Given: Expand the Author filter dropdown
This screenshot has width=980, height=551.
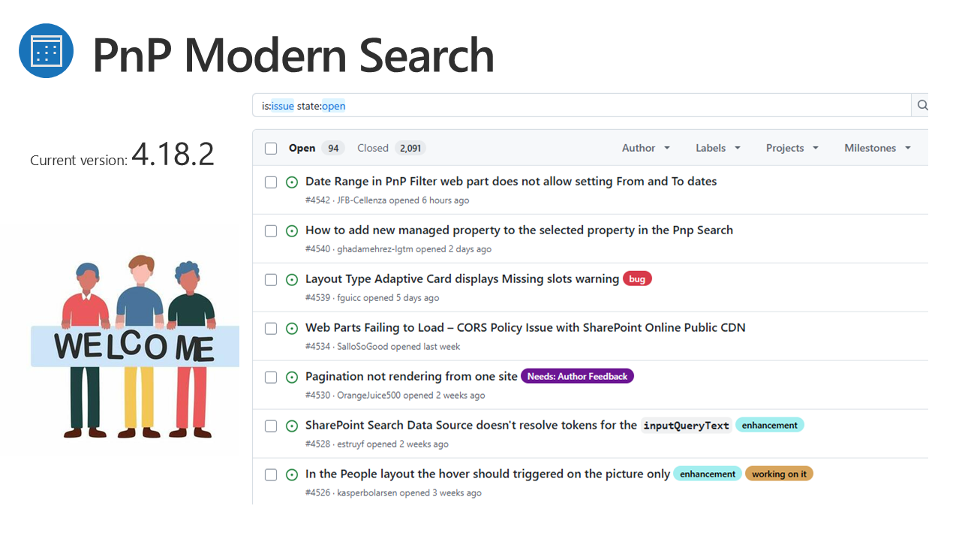Looking at the screenshot, I should 645,149.
